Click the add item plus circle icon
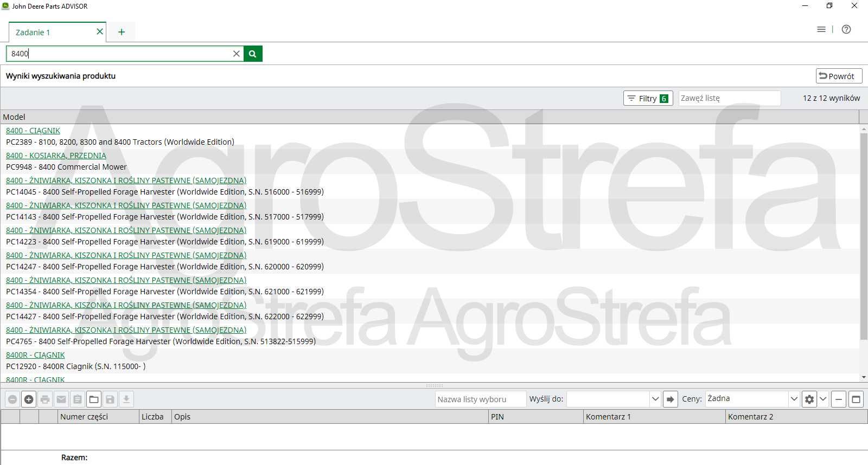The height and width of the screenshot is (465, 868). (x=29, y=399)
